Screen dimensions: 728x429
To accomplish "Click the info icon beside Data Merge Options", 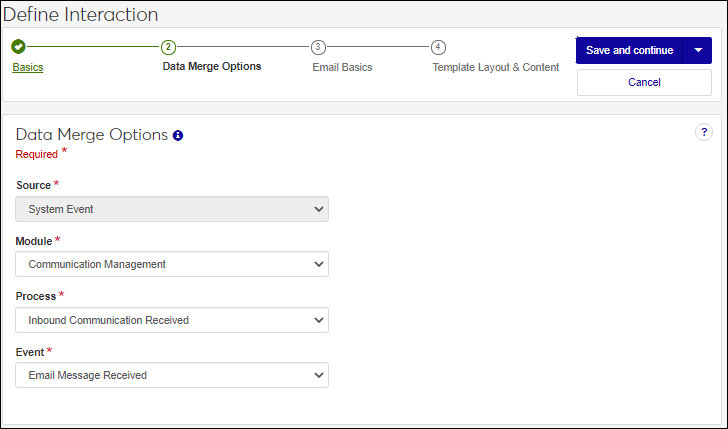I will pos(178,135).
